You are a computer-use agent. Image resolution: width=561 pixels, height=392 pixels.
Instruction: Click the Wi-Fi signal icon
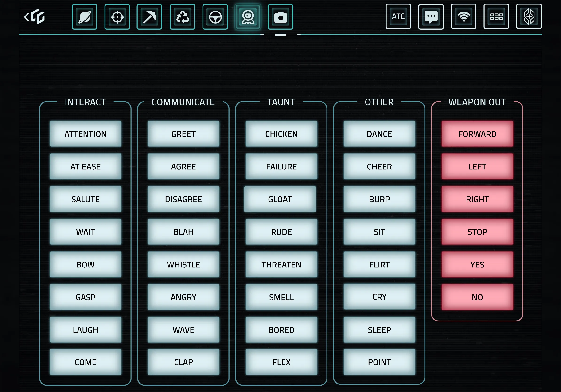[464, 16]
